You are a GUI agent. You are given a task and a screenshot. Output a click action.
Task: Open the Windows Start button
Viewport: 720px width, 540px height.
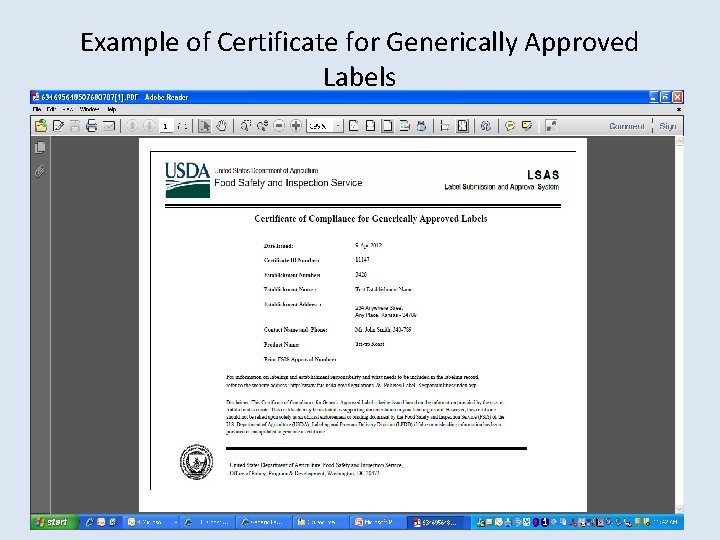[54, 522]
